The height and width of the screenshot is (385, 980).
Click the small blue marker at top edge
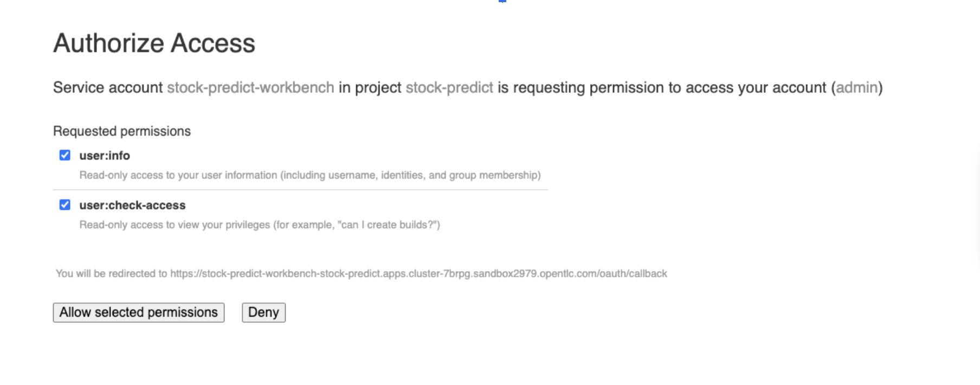coord(502,1)
